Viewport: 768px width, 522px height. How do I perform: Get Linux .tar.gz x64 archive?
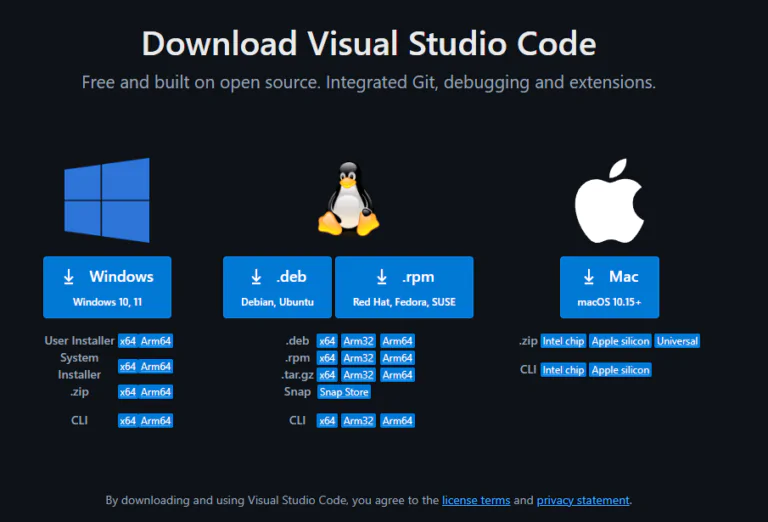coord(327,375)
